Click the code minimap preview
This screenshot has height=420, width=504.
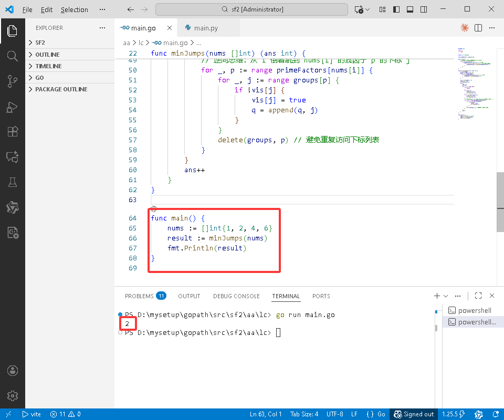475,83
